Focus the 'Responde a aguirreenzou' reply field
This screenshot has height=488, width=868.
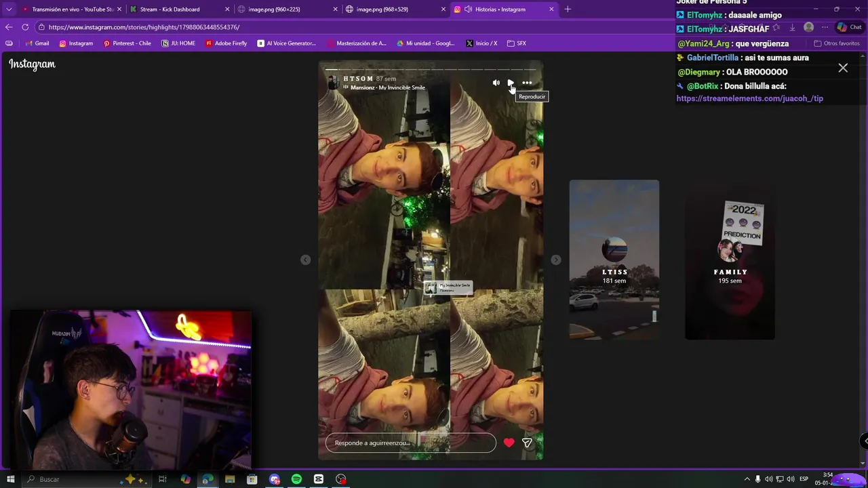point(411,443)
